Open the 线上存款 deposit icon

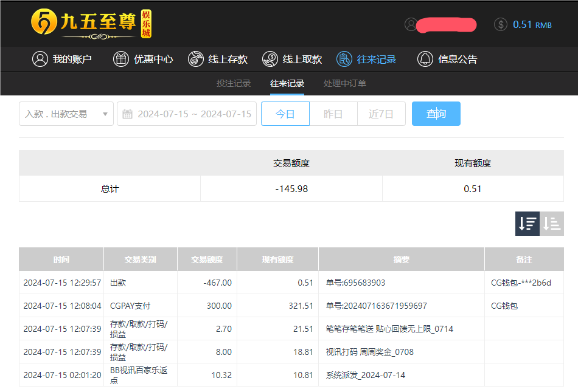[195, 59]
